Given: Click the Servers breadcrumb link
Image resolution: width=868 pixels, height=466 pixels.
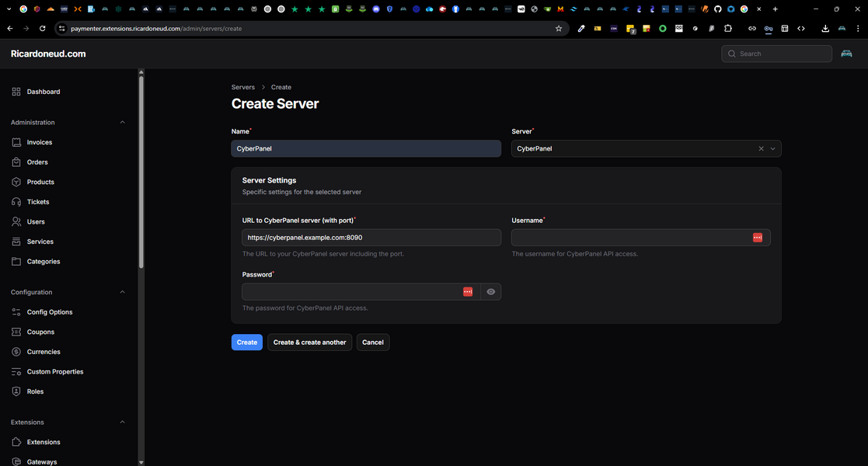Looking at the screenshot, I should [243, 88].
